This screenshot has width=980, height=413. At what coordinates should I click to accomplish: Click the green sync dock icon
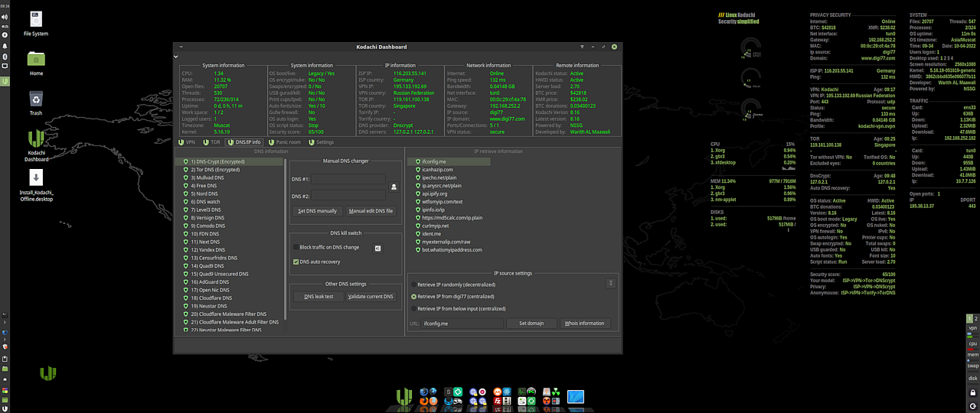click(531, 401)
